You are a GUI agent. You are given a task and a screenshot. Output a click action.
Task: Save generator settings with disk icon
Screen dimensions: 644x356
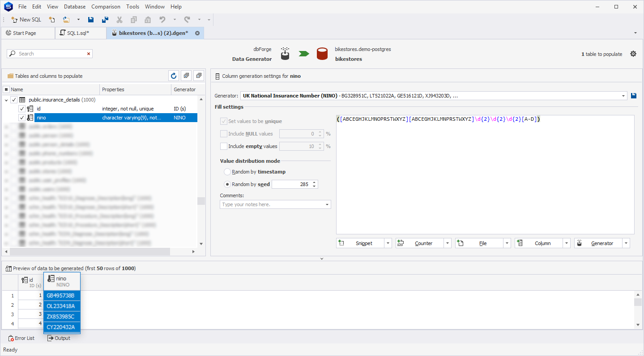(634, 96)
